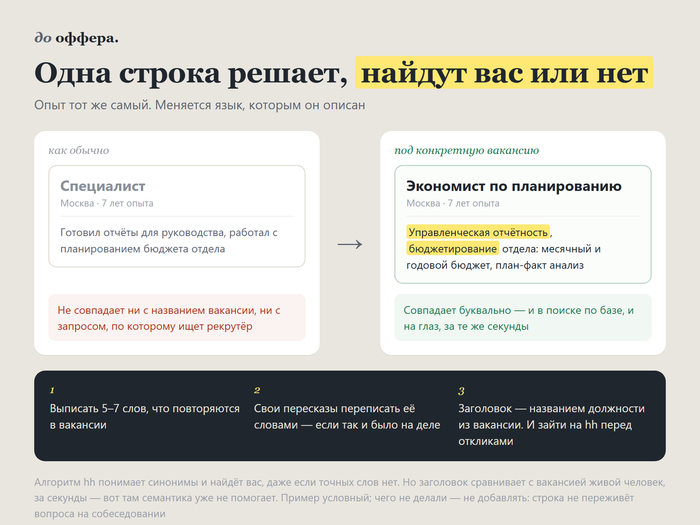The height and width of the screenshot is (525, 700).
Task: Click the «Свои пересказы переписать» step text
Action: click(x=347, y=417)
